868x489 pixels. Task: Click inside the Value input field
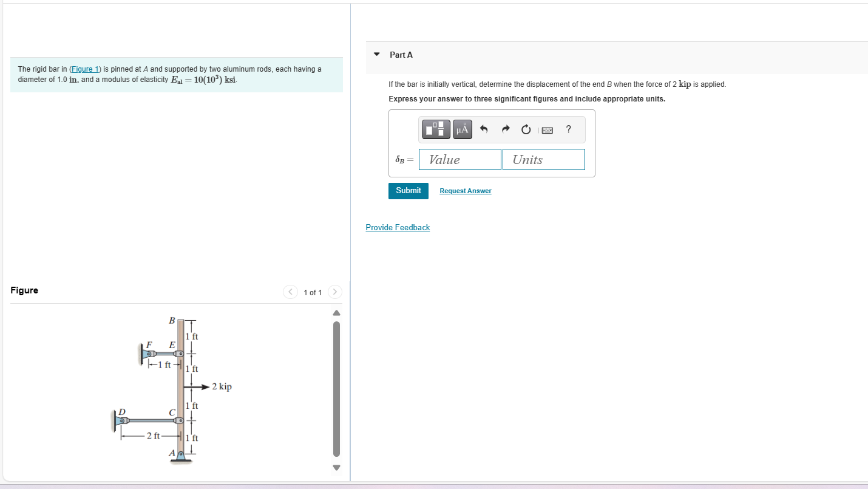tap(459, 159)
